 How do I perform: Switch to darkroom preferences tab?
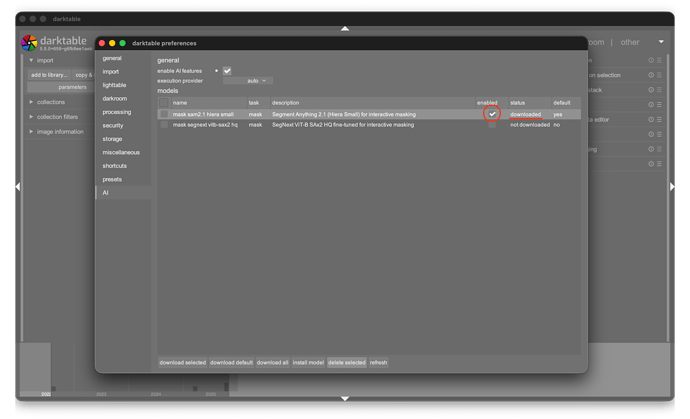coord(114,99)
